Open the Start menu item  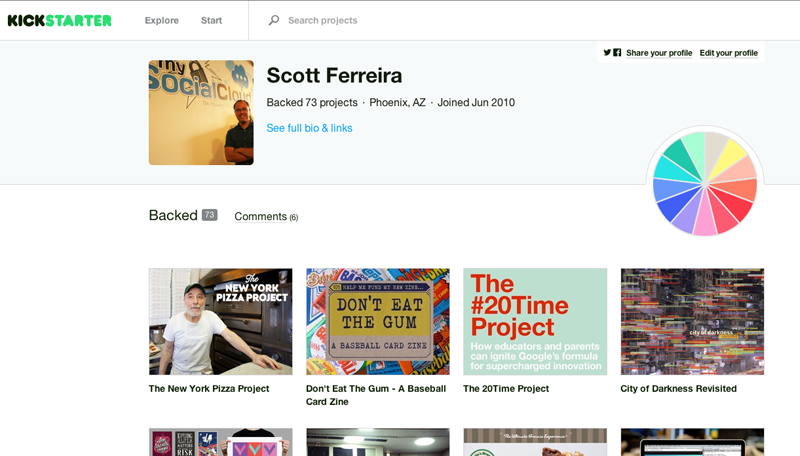point(211,20)
